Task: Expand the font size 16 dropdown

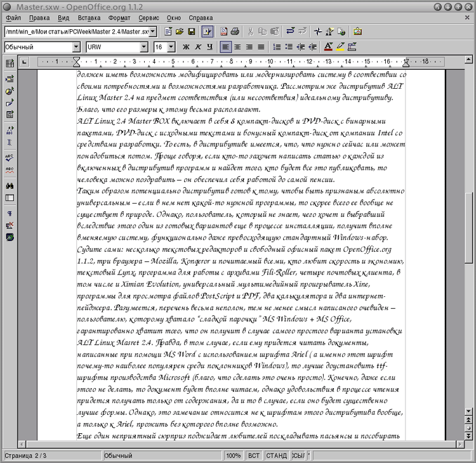Action: coord(171,47)
